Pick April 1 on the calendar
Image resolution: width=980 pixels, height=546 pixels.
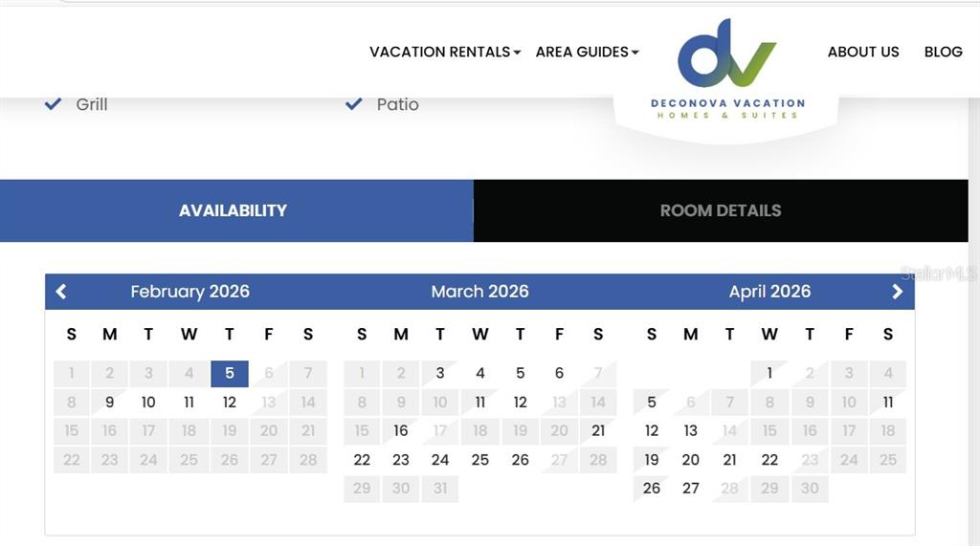(x=769, y=374)
